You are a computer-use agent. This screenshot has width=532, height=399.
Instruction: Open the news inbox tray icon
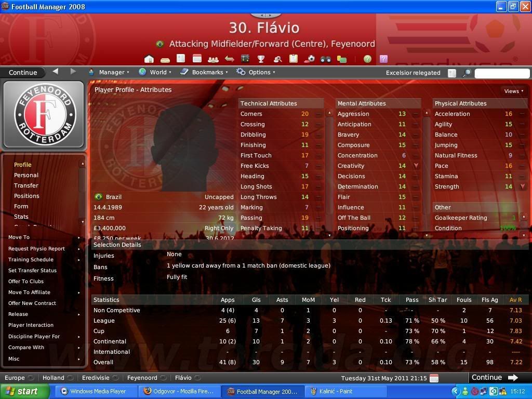point(165,60)
